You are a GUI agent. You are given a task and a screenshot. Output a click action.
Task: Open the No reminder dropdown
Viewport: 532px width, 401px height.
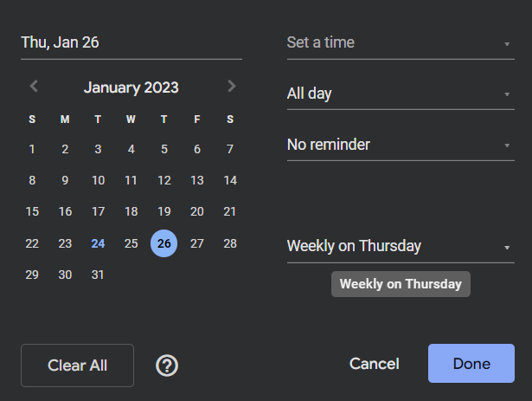(x=401, y=145)
